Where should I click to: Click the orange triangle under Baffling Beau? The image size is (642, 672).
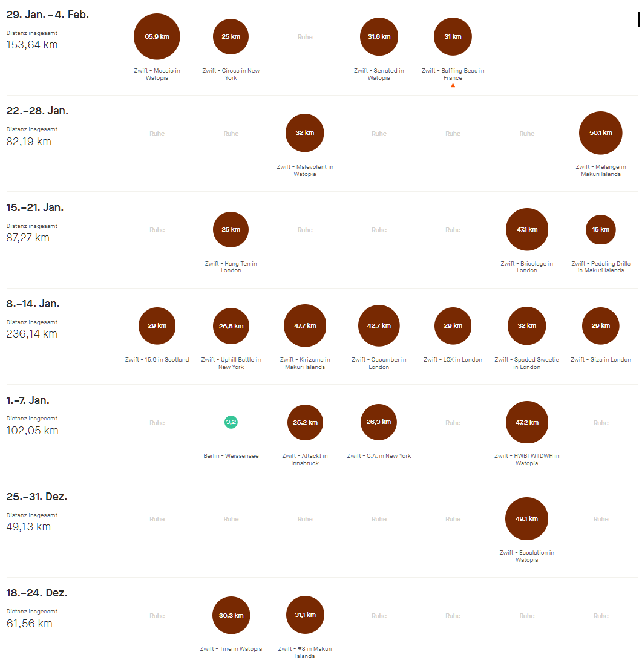[453, 85]
